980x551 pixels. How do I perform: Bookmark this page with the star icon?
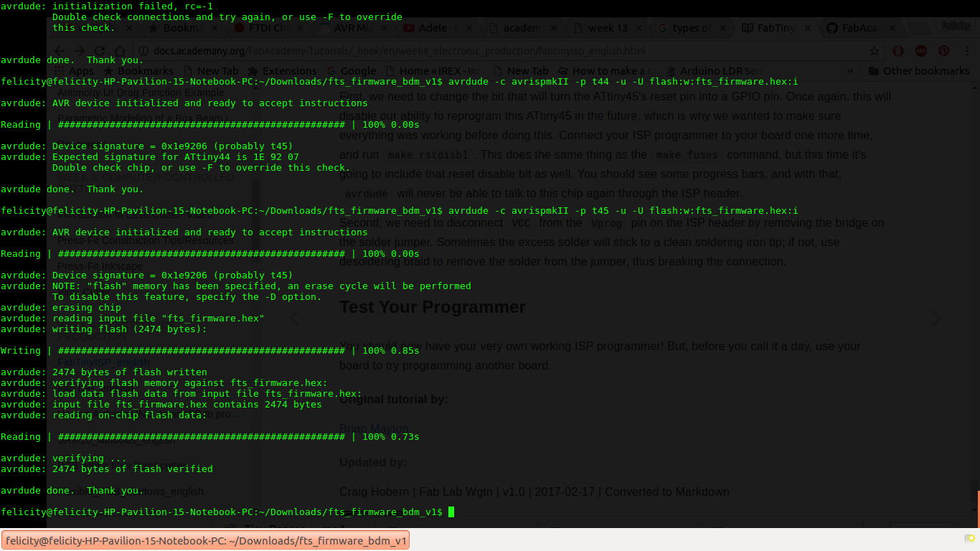click(875, 51)
